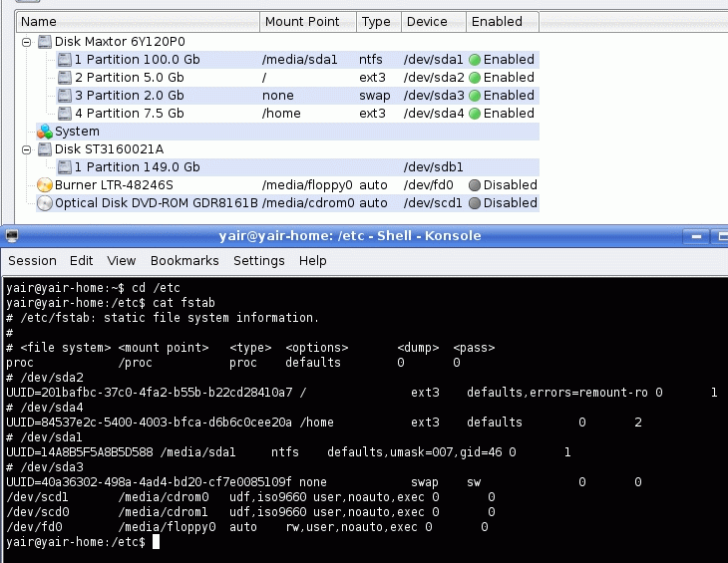Click the colorful System icon

[45, 132]
